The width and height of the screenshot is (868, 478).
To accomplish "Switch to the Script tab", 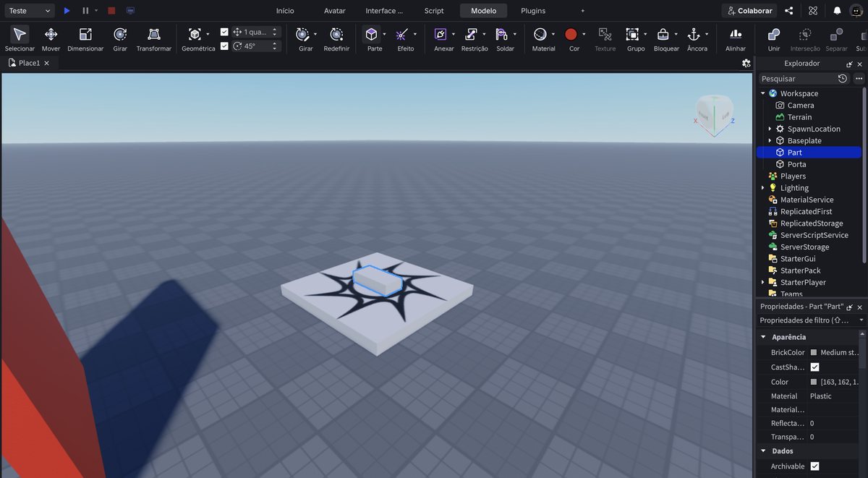I will tap(434, 11).
